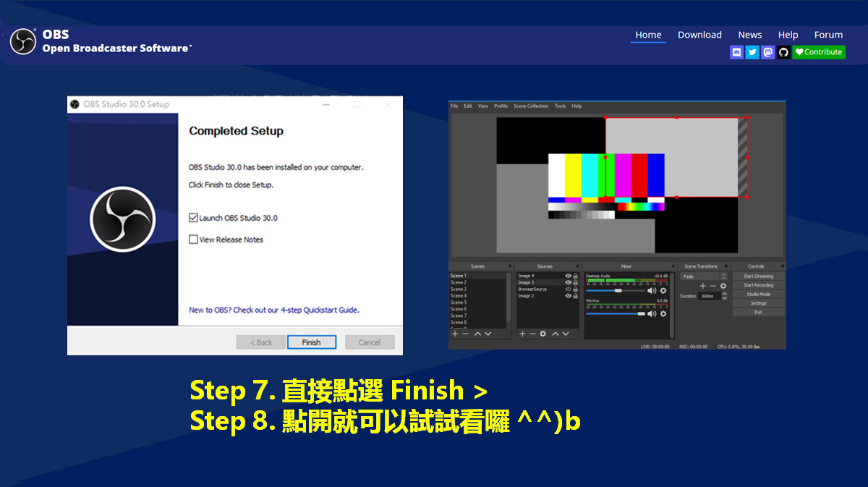The width and height of the screenshot is (868, 487).
Task: Pop out the Mixer dock
Action: 671,266
